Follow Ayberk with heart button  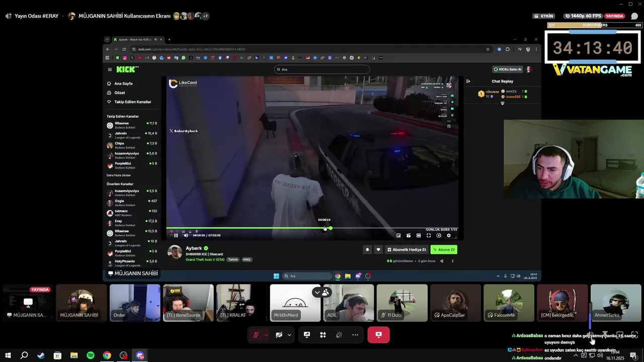tap(378, 249)
